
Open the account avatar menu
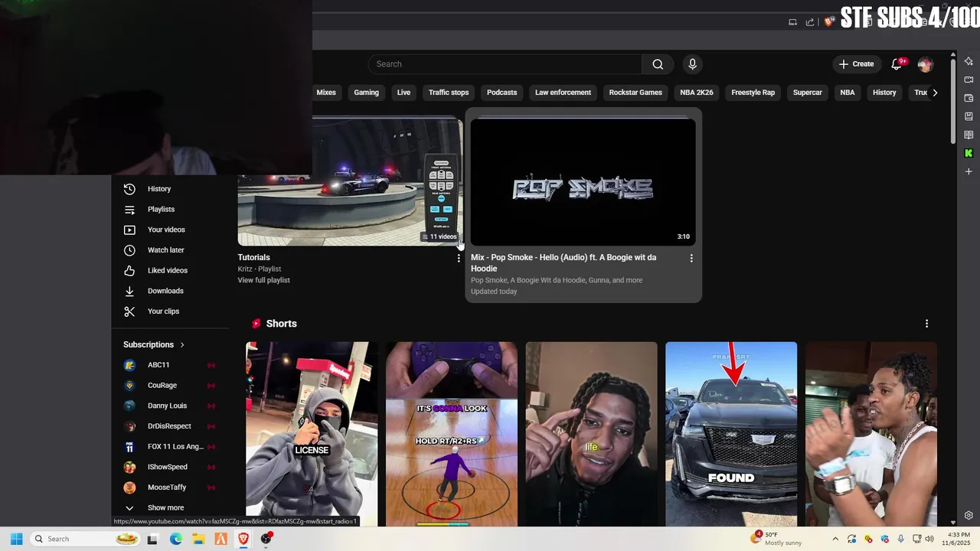(925, 64)
